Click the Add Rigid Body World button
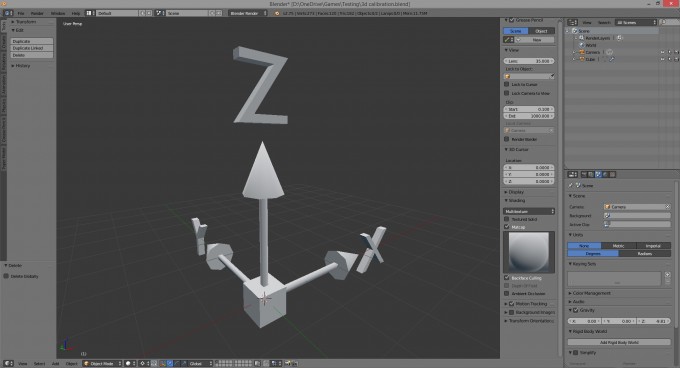The width and height of the screenshot is (680, 368). [619, 342]
